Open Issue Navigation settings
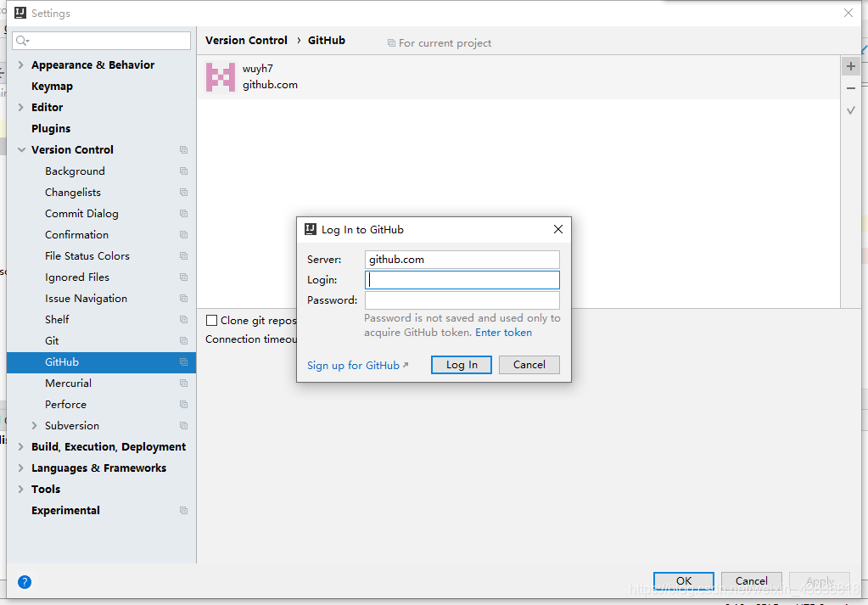The image size is (868, 605). click(x=86, y=299)
